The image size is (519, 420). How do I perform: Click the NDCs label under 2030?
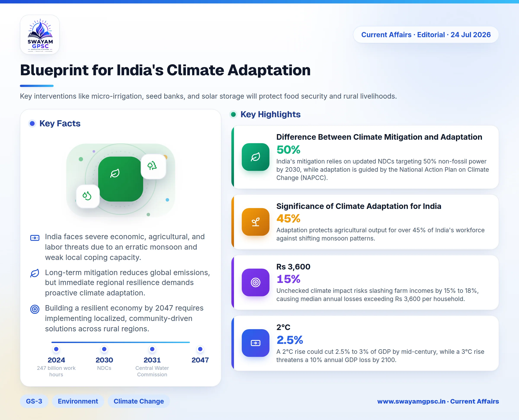coord(104,368)
